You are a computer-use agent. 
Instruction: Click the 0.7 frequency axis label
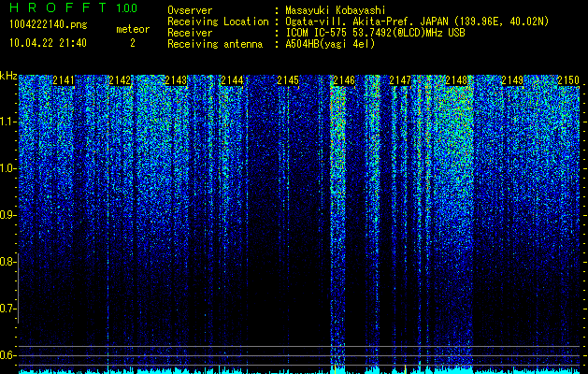point(8,309)
